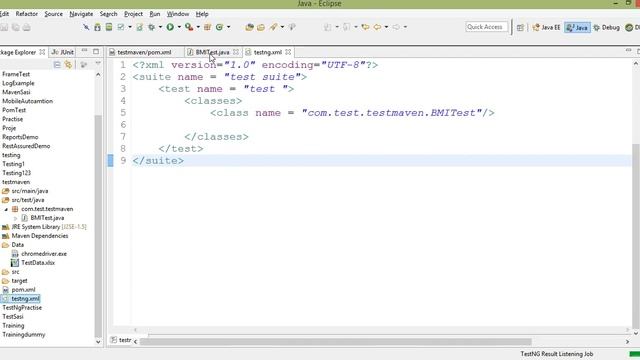640x360 pixels.
Task: Click the Print toolbar icon
Action: [27, 27]
